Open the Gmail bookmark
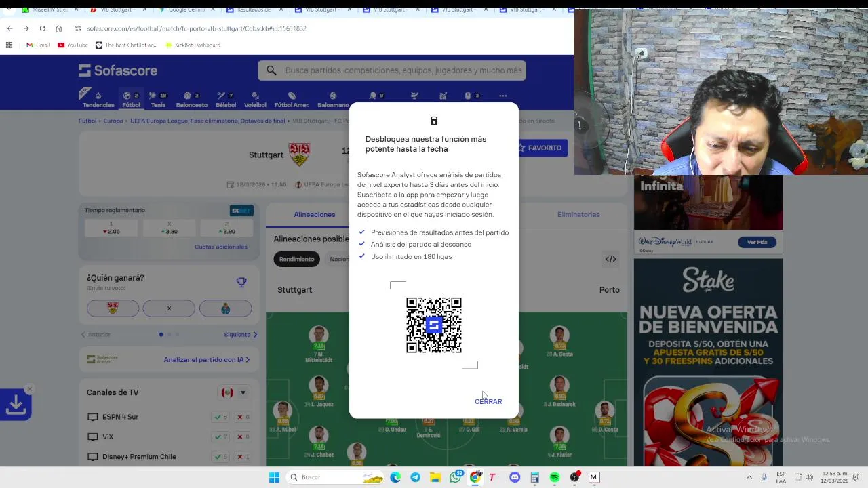This screenshot has width=868, height=488. coord(38,45)
